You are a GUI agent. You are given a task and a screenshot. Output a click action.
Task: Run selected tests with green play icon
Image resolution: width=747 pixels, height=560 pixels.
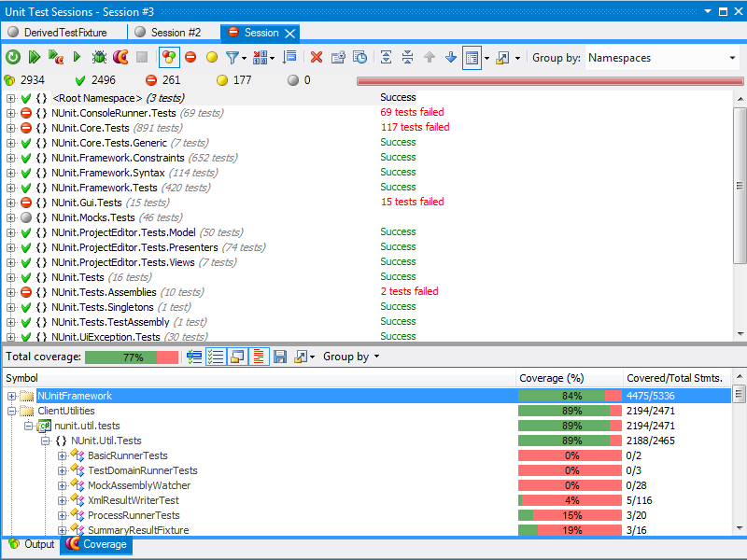78,58
